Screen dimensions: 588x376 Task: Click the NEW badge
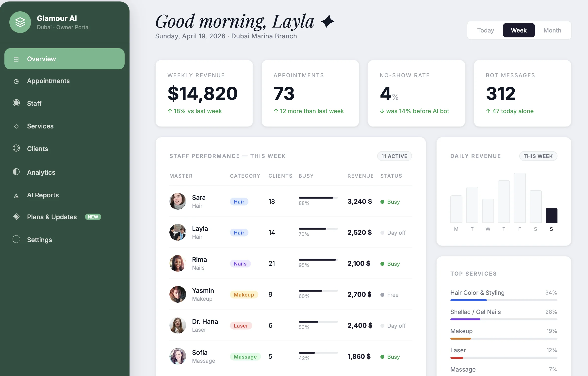(x=93, y=217)
